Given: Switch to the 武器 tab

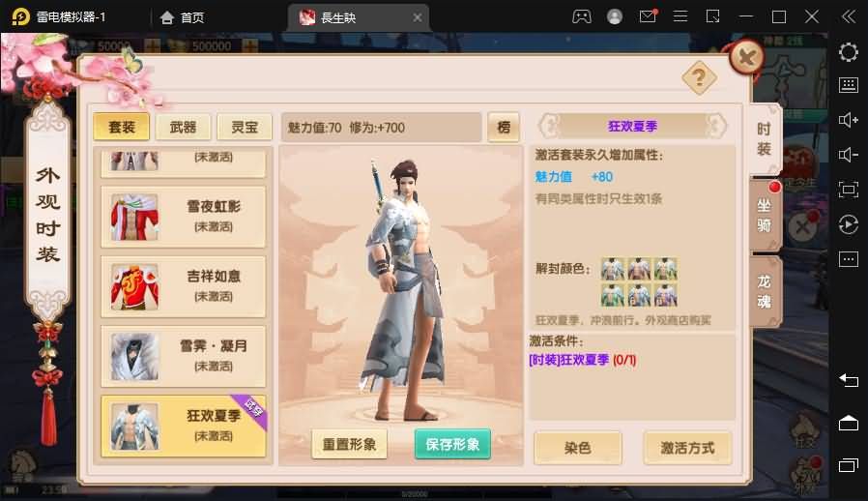Looking at the screenshot, I should [184, 127].
